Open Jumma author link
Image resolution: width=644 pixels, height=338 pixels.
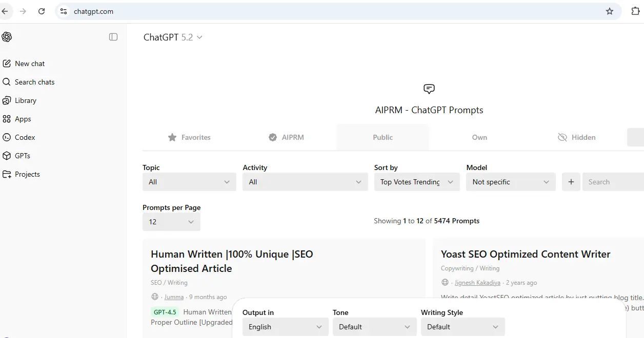point(174,297)
